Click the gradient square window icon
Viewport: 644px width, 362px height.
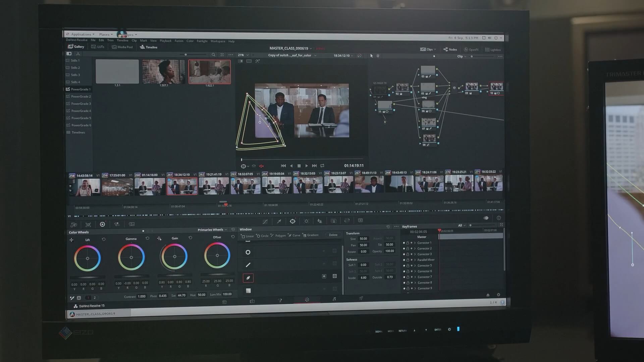pos(248,291)
